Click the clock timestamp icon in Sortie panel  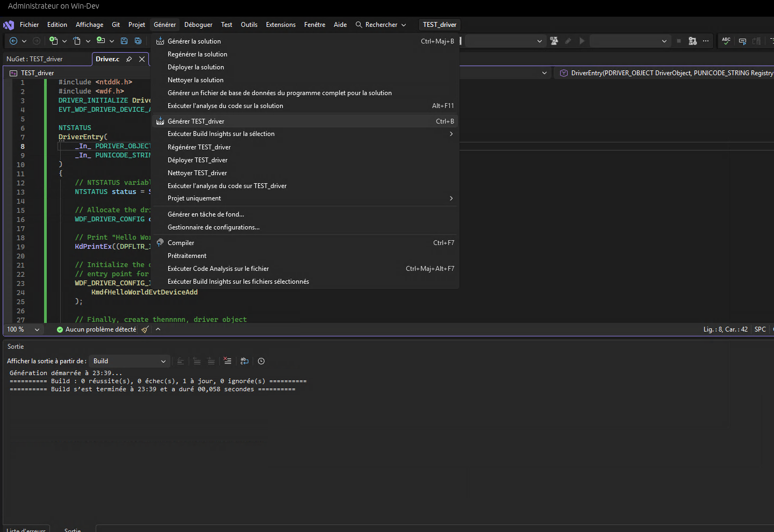pyautogui.click(x=261, y=361)
